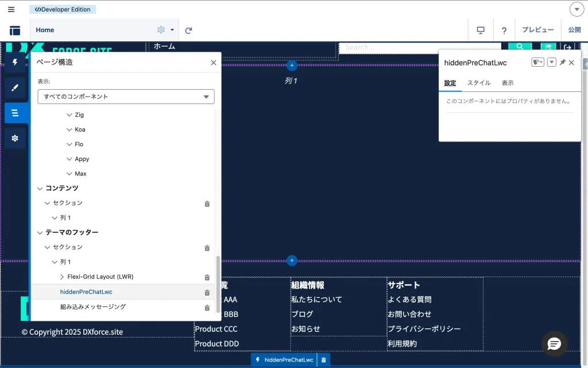Open the Home page settings dropdown arrow
Image resolution: width=588 pixels, height=368 pixels.
(172, 30)
